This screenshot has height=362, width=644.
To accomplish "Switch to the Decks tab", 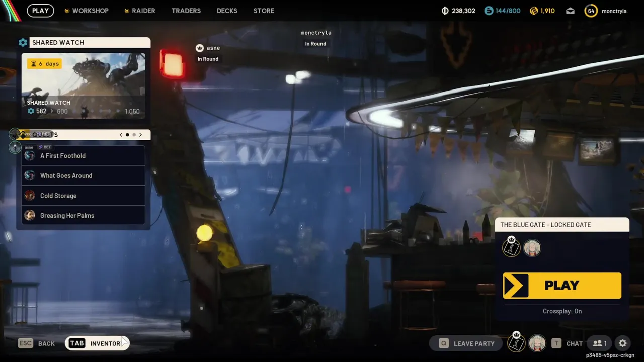I will coord(227,11).
